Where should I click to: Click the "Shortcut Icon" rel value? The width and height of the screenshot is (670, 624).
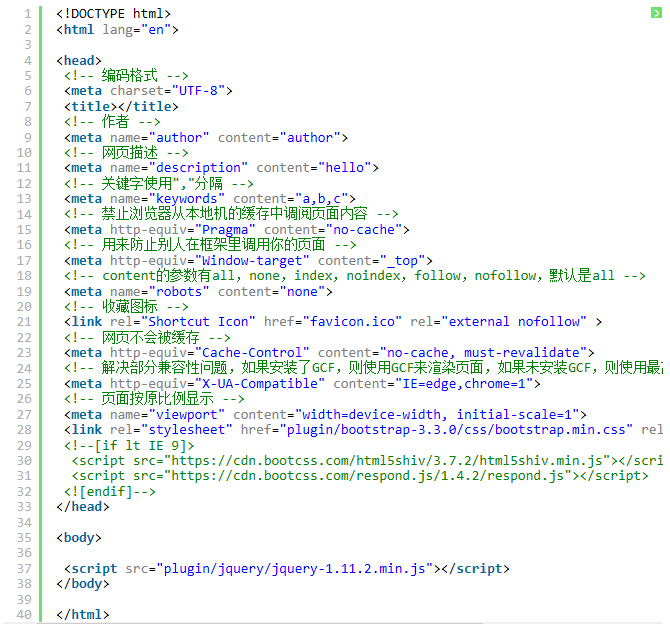[x=198, y=321]
